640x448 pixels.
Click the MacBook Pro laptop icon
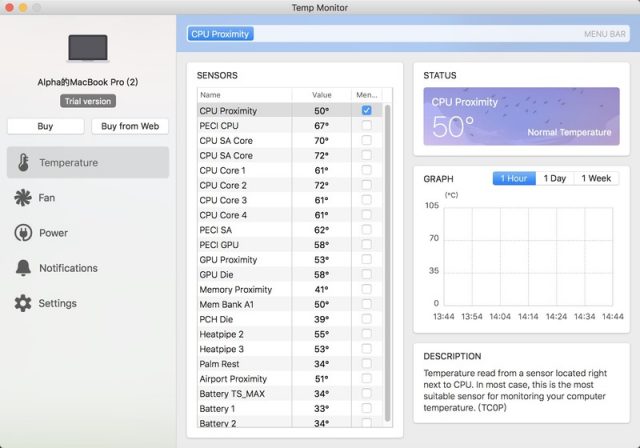pyautogui.click(x=88, y=48)
